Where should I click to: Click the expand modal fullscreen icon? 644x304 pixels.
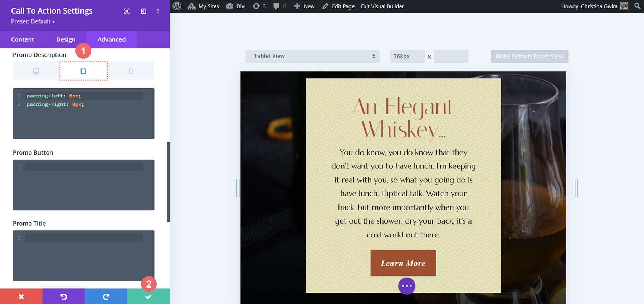pyautogui.click(x=127, y=11)
